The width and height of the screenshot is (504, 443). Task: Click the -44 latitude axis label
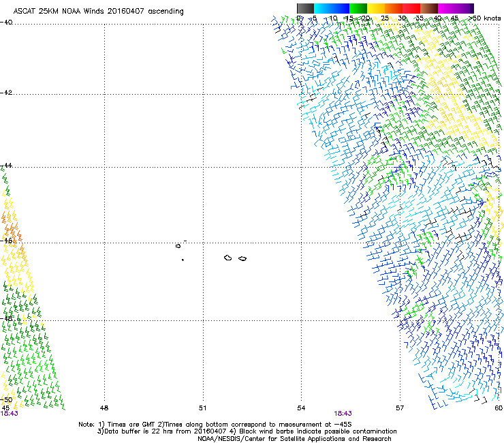(6, 166)
